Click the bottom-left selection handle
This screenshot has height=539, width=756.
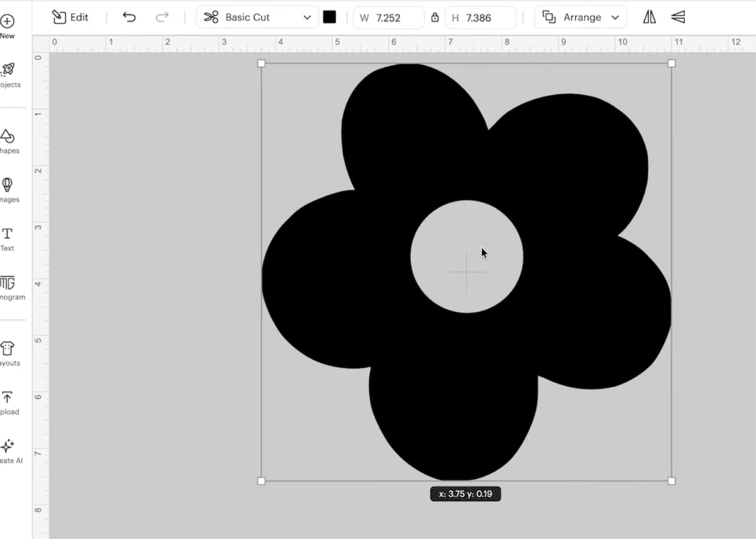261,481
